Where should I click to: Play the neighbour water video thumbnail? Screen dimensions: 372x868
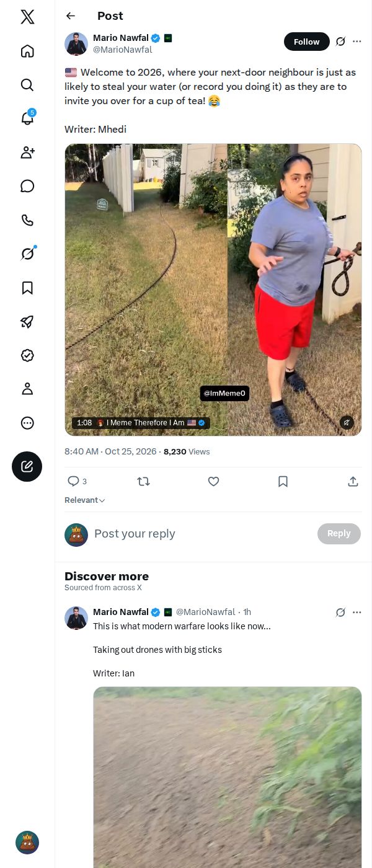[213, 290]
